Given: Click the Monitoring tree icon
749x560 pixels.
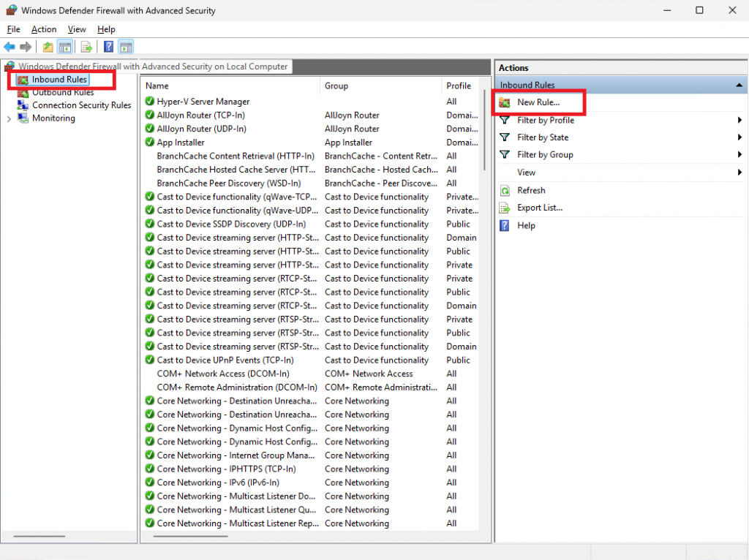Looking at the screenshot, I should (x=23, y=118).
